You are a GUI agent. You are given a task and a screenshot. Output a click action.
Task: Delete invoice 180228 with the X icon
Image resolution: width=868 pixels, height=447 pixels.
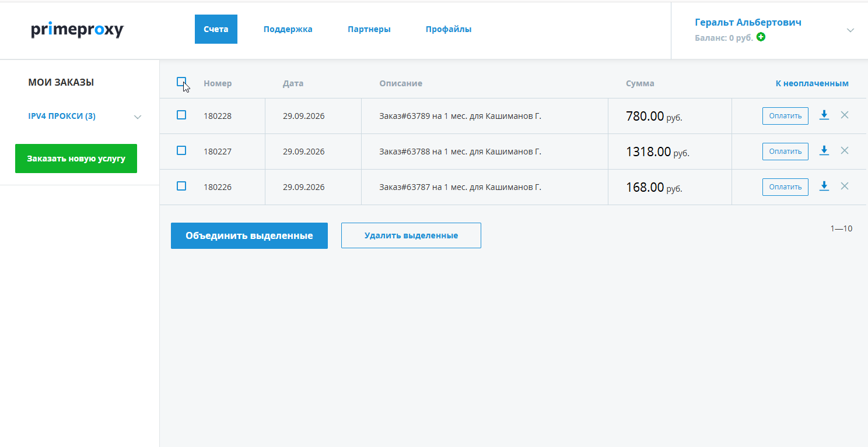click(x=844, y=115)
